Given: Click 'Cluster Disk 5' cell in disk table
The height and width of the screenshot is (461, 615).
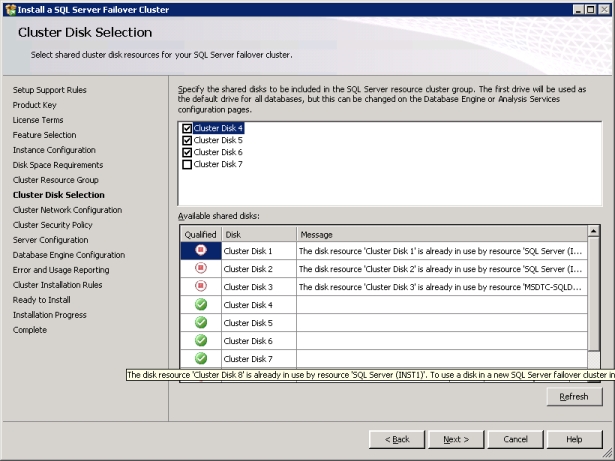Looking at the screenshot, I should pos(259,323).
